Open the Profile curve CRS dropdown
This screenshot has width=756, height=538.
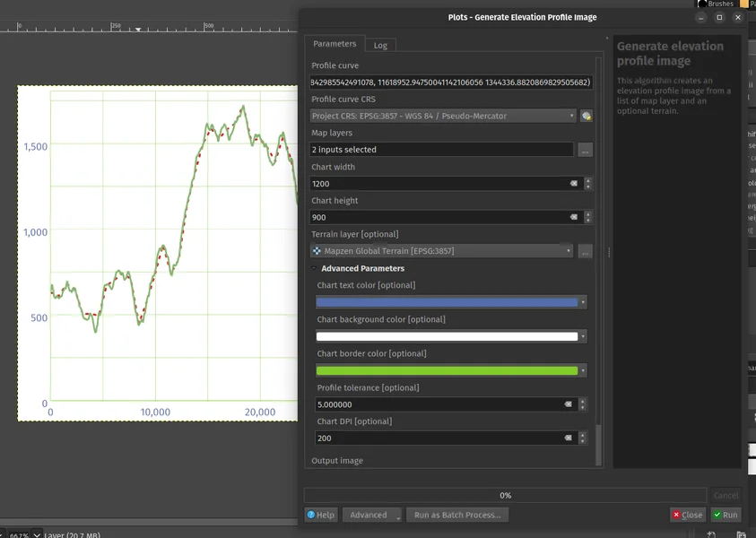[572, 116]
